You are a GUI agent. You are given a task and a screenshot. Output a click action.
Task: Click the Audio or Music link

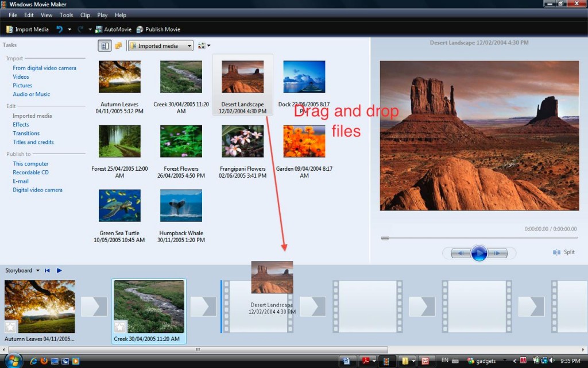31,94
